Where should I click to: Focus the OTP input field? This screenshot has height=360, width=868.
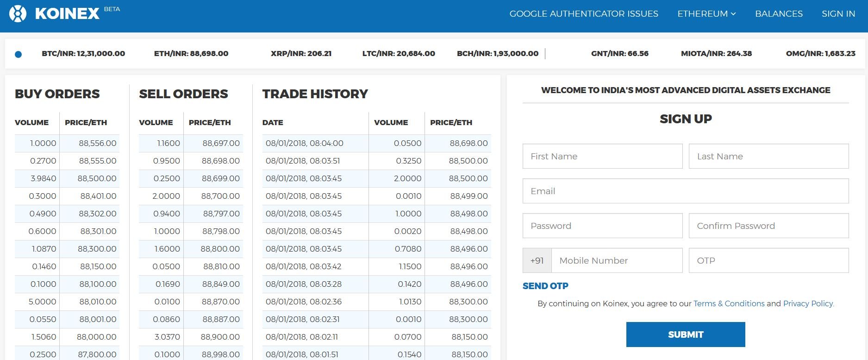coord(768,260)
